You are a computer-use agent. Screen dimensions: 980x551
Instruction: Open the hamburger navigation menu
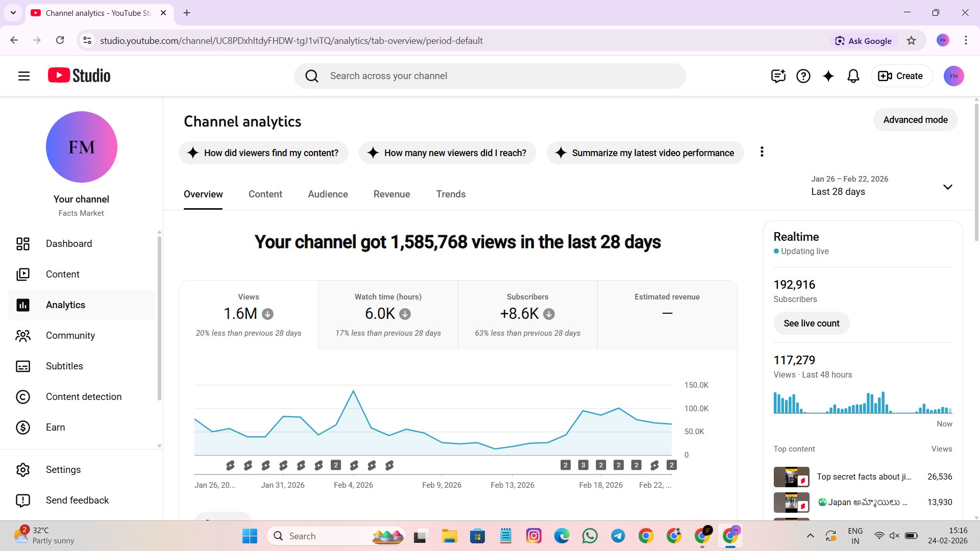[24, 76]
